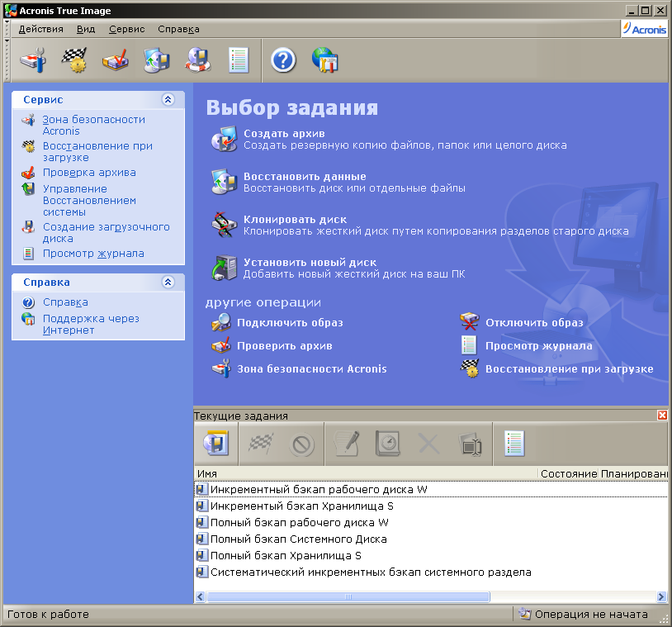Click the system restore management toolbar icon
The image size is (672, 627).
[156, 60]
